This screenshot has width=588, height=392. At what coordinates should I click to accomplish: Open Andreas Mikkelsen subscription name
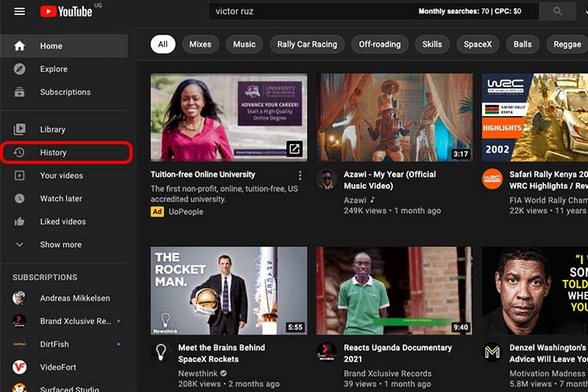(75, 298)
